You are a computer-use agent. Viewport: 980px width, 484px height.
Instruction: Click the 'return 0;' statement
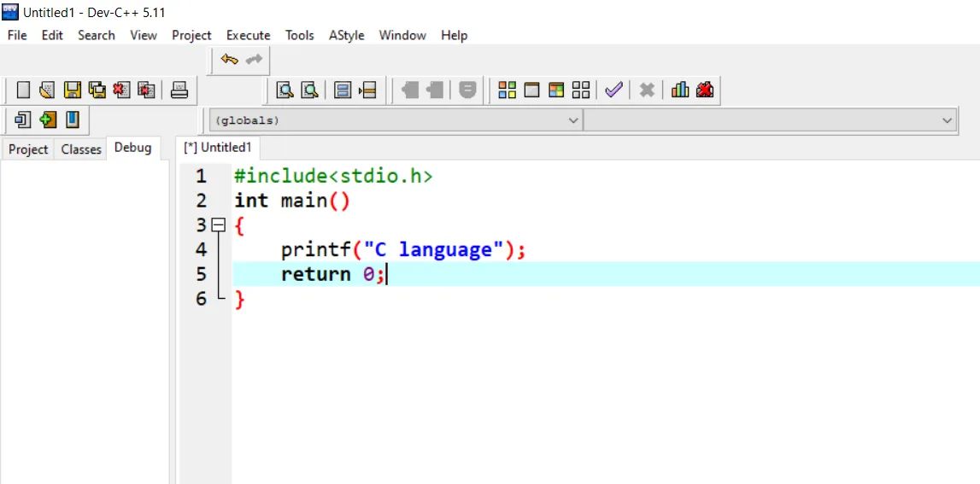(x=334, y=274)
